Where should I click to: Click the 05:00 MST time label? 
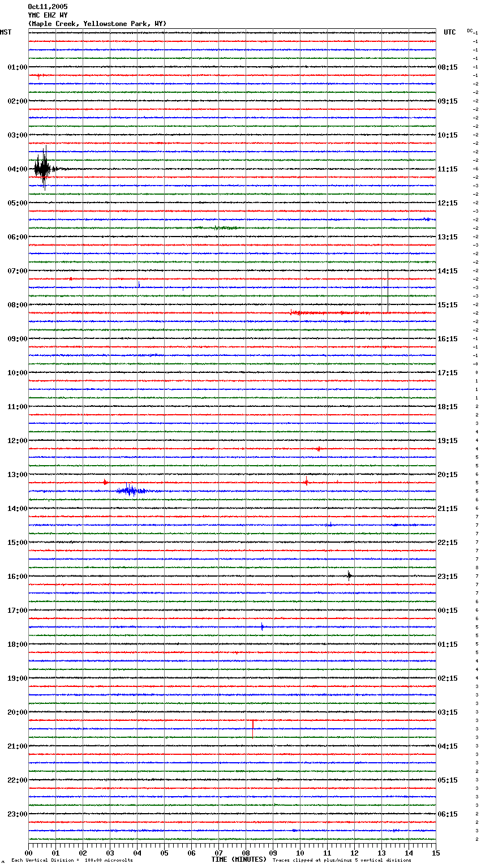click(18, 203)
